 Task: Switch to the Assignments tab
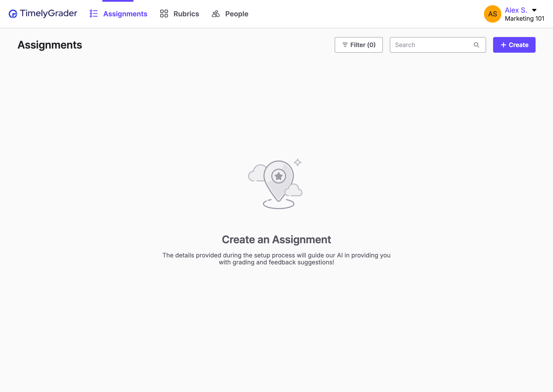click(125, 14)
